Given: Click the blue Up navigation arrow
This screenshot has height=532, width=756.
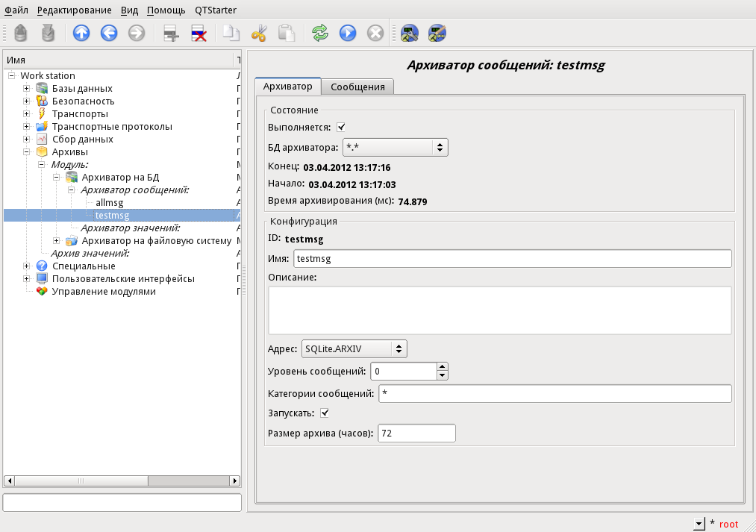Looking at the screenshot, I should click(81, 33).
